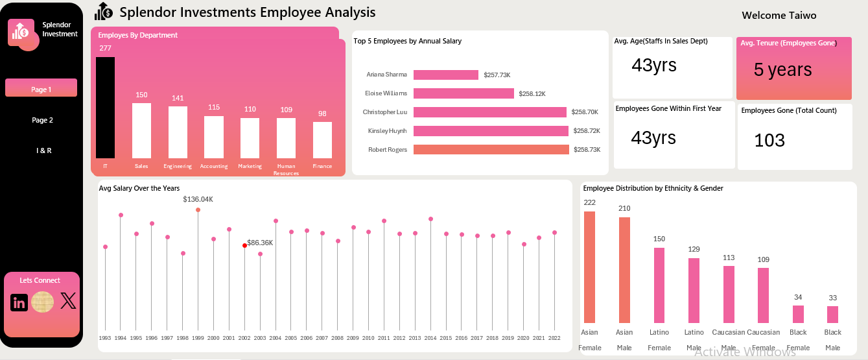
Task: Select the Marketing department bar
Action: [x=250, y=138]
